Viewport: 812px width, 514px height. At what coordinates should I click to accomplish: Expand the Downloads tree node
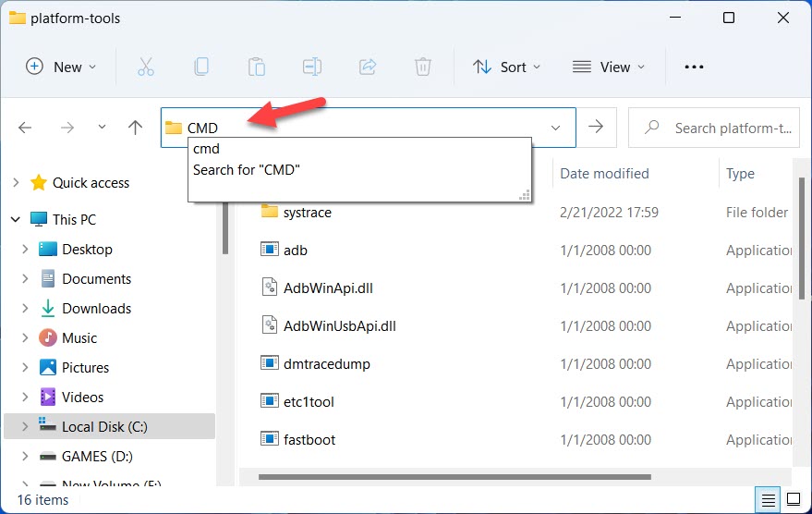(25, 308)
